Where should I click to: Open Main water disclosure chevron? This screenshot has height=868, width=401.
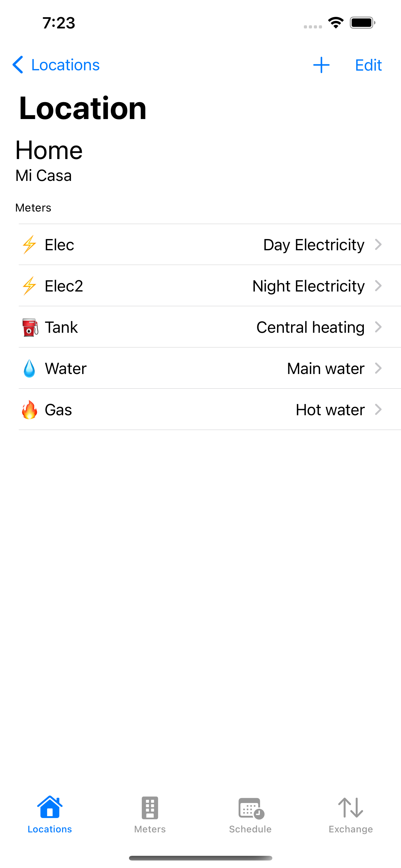[x=378, y=368]
